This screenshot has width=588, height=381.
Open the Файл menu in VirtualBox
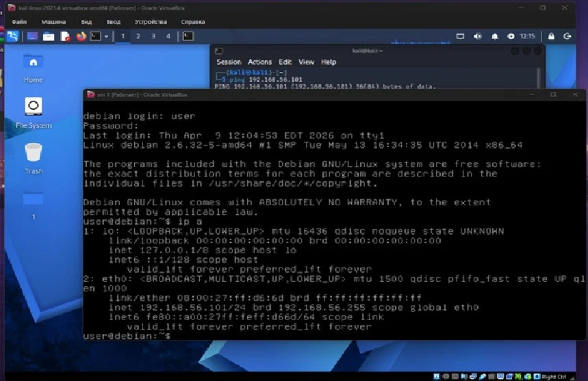(x=19, y=22)
